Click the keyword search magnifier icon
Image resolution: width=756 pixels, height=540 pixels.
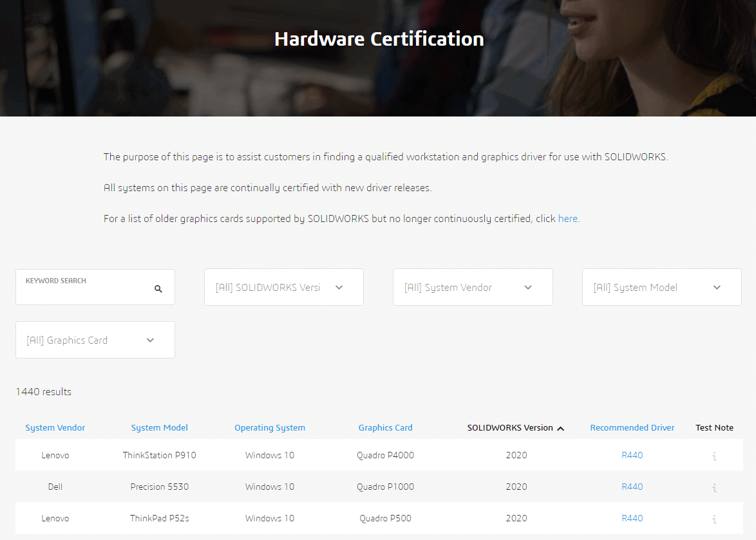(158, 288)
